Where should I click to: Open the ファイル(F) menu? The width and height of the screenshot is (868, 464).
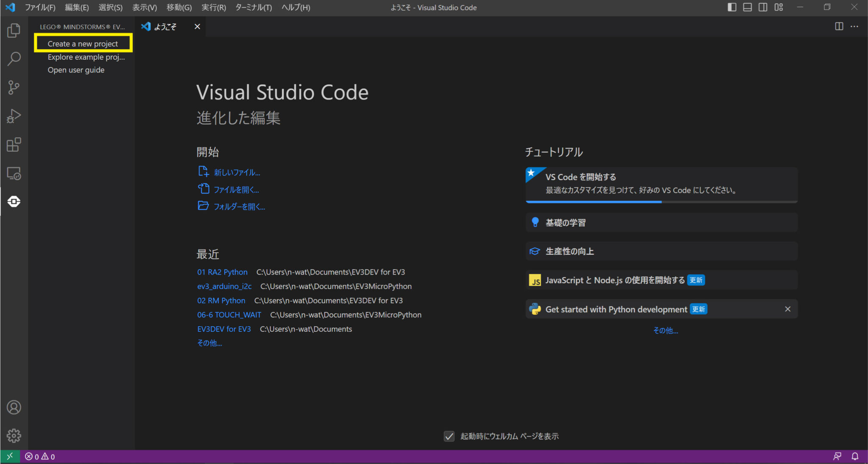coord(40,7)
